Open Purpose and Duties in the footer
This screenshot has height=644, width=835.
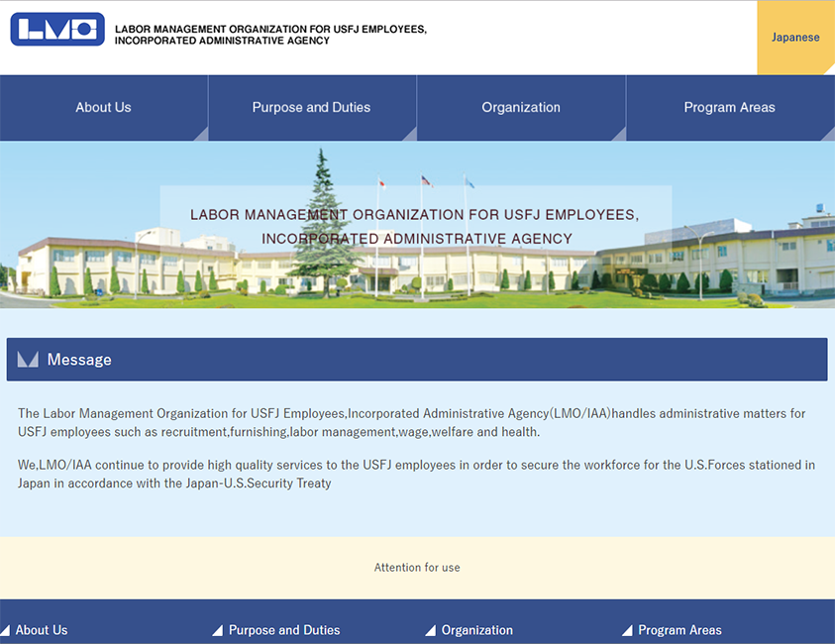284,630
